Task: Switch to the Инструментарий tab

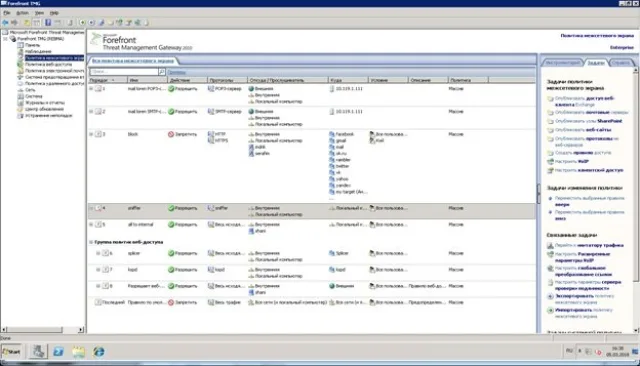Action: point(563,63)
